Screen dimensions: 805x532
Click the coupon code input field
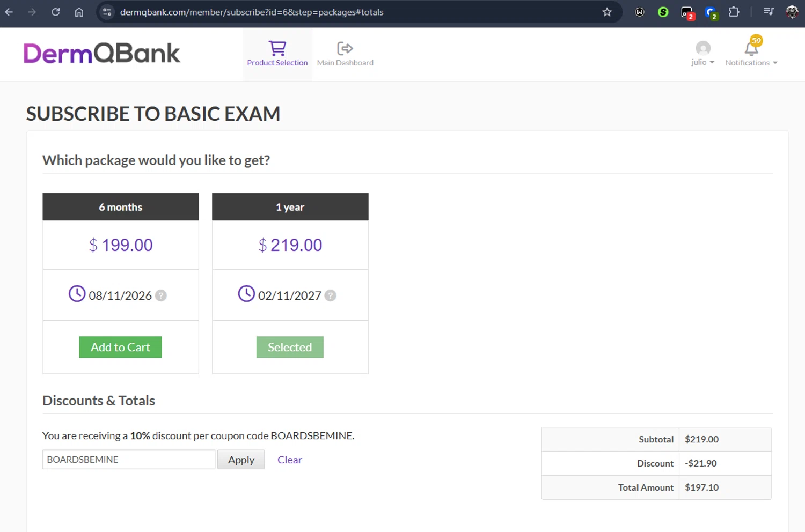click(129, 460)
